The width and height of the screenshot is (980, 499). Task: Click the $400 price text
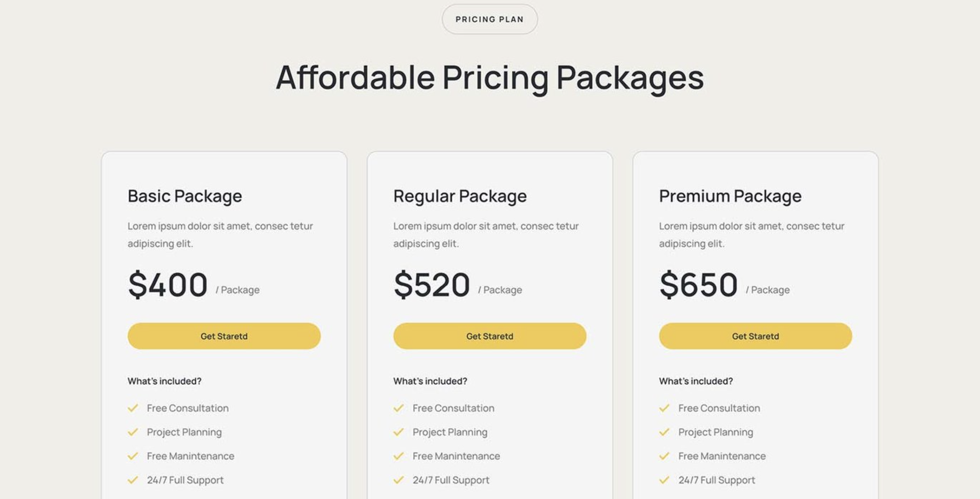click(x=168, y=285)
